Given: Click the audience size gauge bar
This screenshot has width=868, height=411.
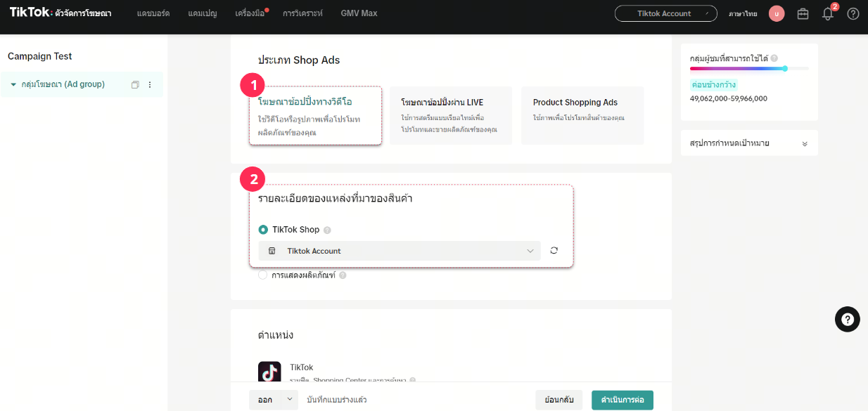Looking at the screenshot, I should pyautogui.click(x=750, y=69).
